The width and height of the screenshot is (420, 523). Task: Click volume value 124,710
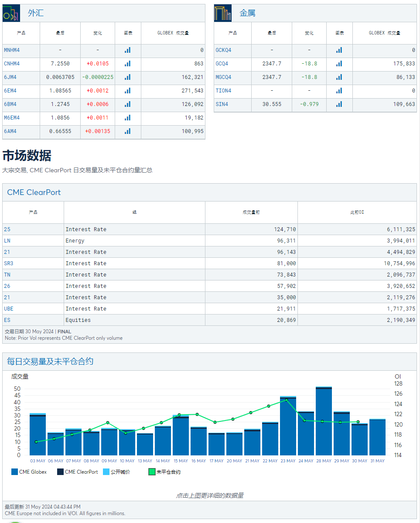[x=285, y=229]
